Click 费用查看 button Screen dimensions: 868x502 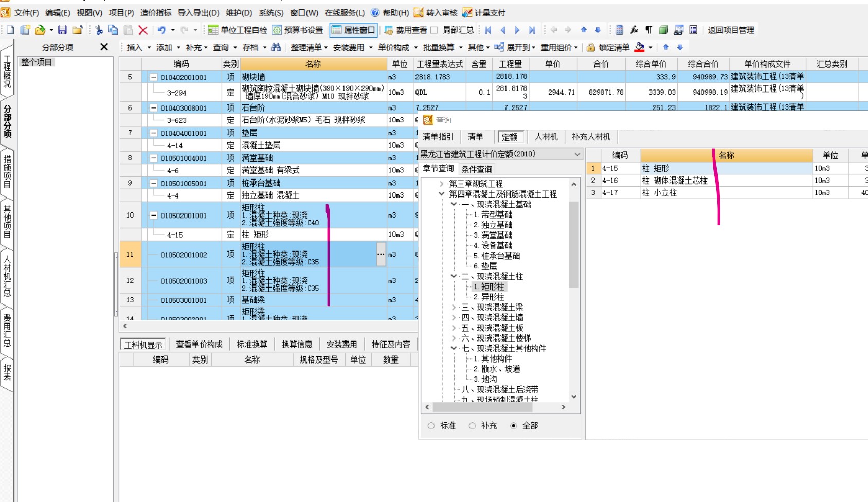(405, 30)
